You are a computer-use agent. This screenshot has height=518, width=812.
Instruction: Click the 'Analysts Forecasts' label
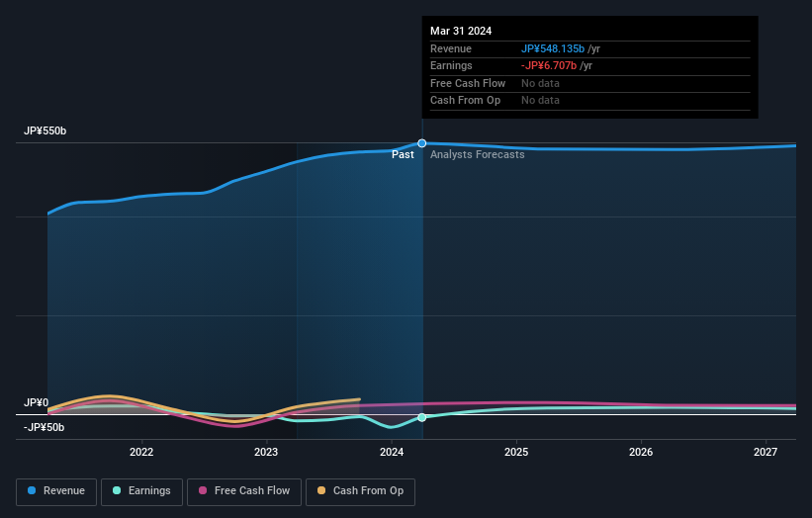[478, 155]
